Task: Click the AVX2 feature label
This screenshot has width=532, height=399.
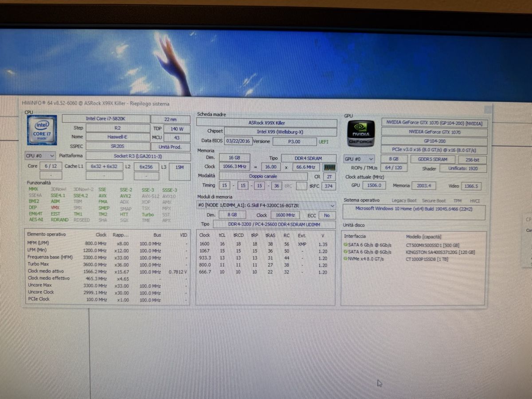Action: pyautogui.click(x=125, y=196)
